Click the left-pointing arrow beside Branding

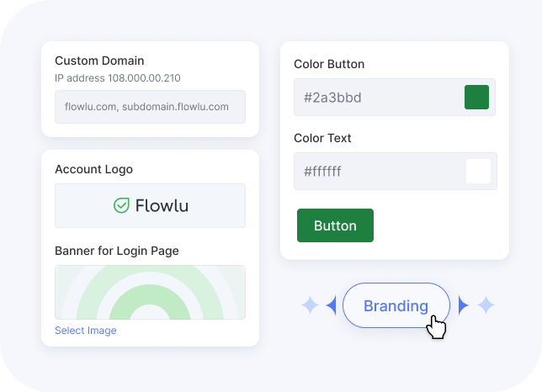click(x=331, y=305)
